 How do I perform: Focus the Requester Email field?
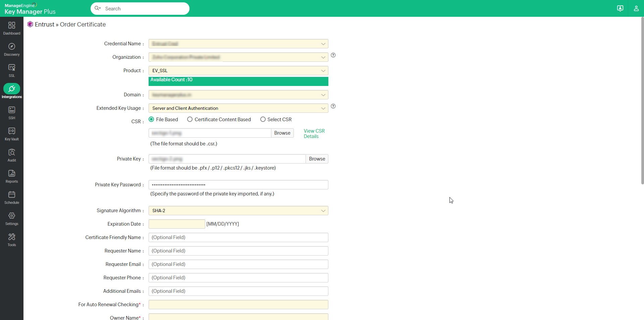pyautogui.click(x=238, y=264)
